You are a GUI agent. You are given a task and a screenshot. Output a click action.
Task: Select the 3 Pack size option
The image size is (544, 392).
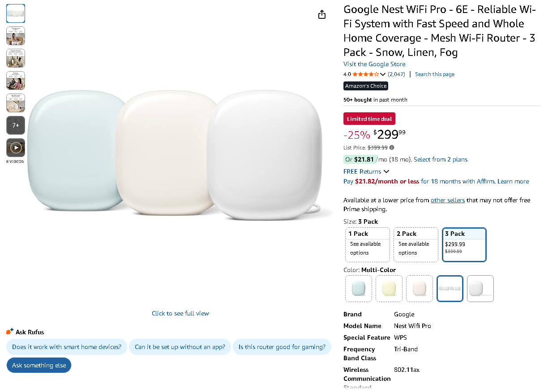(x=464, y=245)
